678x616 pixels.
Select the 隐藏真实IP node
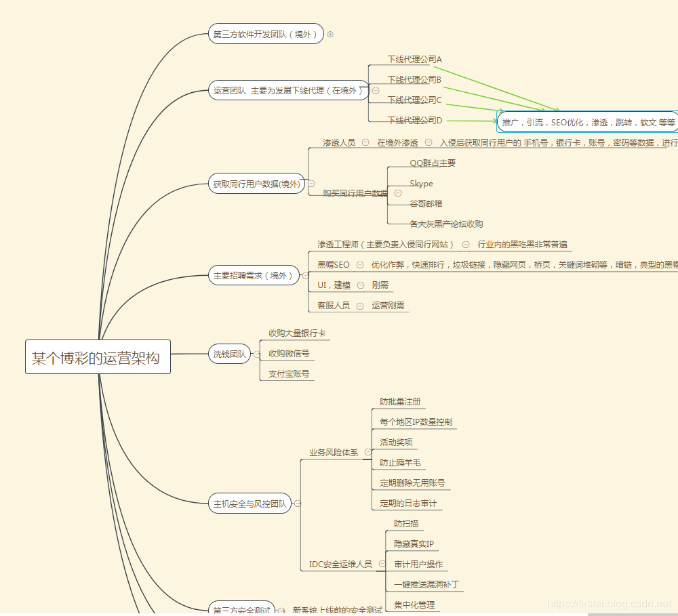pos(414,543)
